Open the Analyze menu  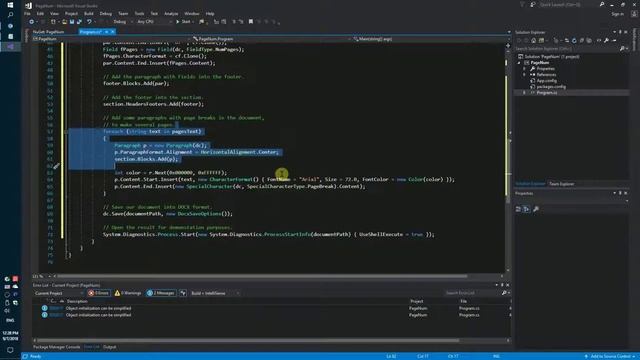pos(171,13)
